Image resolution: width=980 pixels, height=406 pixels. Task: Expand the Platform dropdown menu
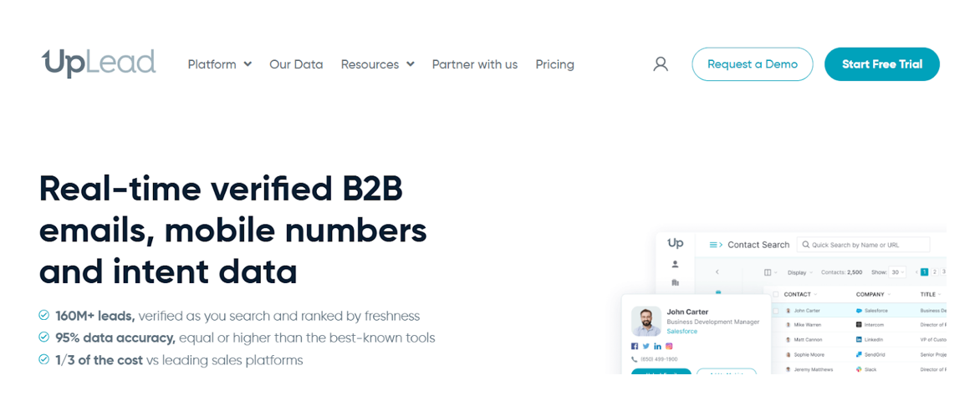(219, 64)
